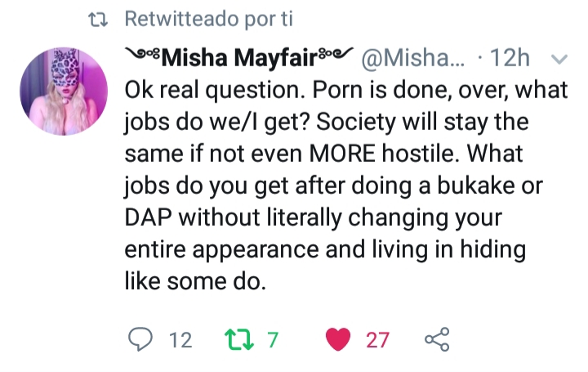This screenshot has height=372, width=588.
Task: Open the share icon menu
Action: [437, 339]
